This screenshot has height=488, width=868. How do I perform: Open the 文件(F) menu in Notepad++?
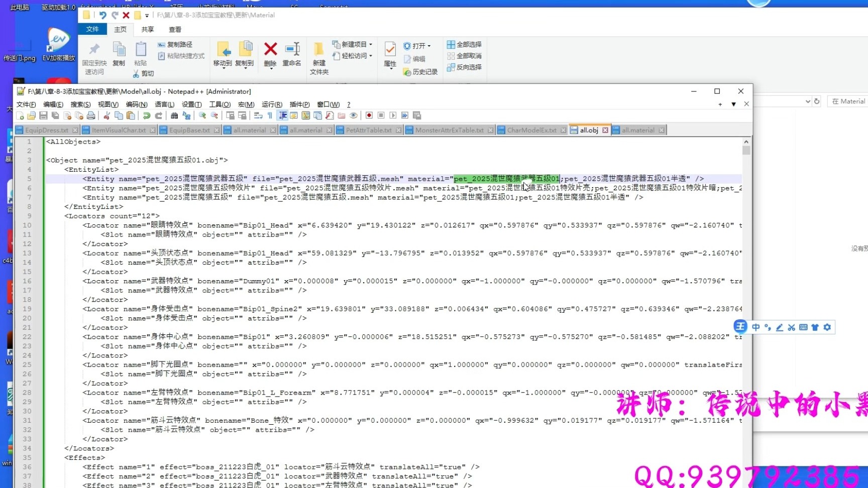[x=26, y=104]
